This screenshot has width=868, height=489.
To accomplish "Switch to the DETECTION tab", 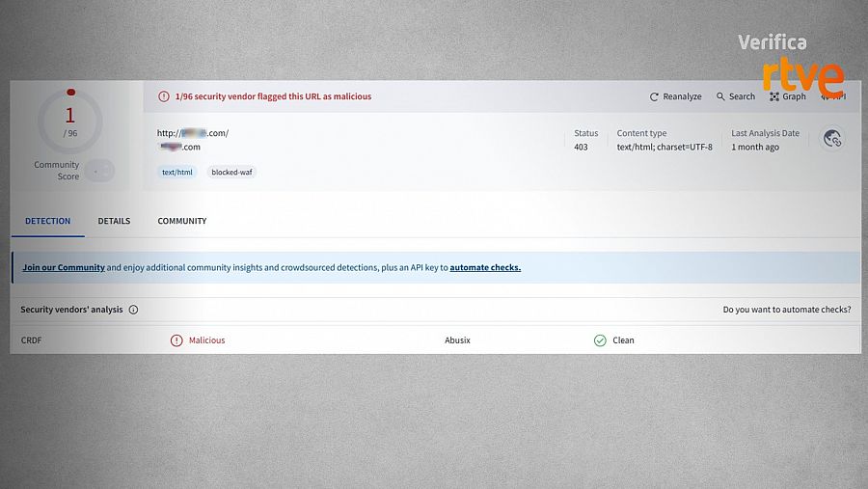I will click(47, 221).
